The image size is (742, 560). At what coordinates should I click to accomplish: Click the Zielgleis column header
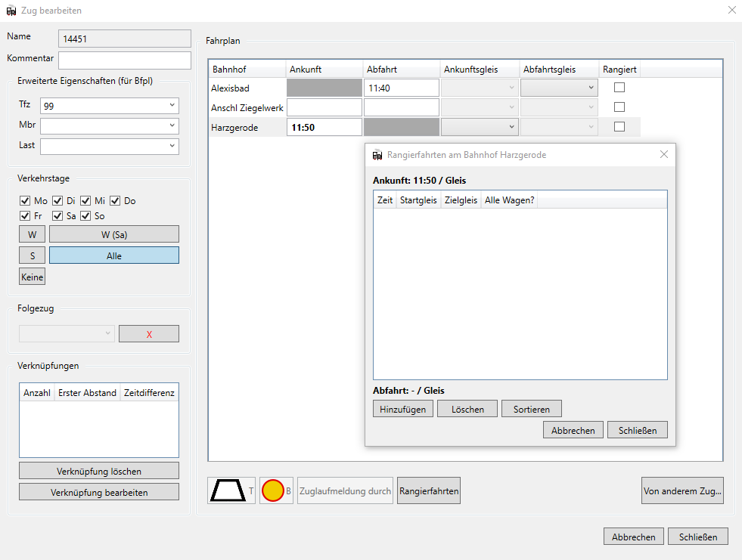tap(461, 200)
